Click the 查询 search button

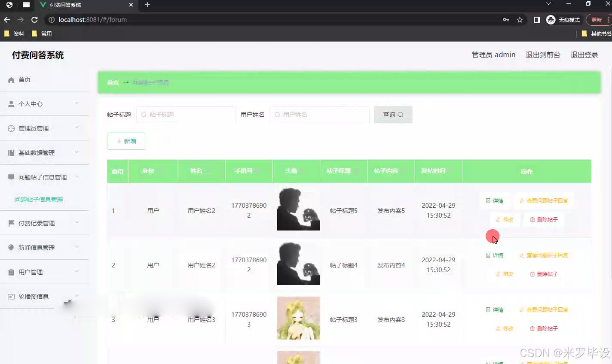point(392,115)
